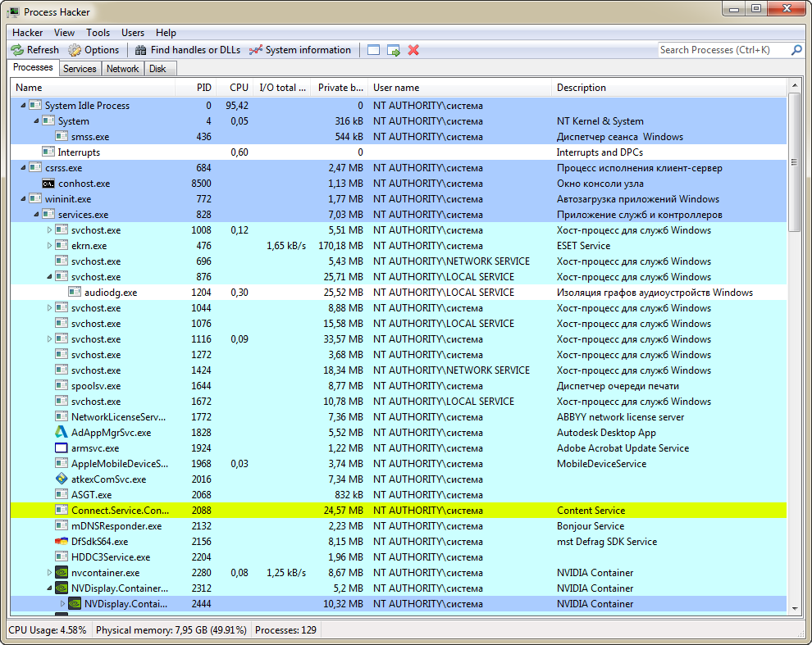Click the Find handles or DLLs binoculars icon
The height and width of the screenshot is (645, 812).
[141, 50]
